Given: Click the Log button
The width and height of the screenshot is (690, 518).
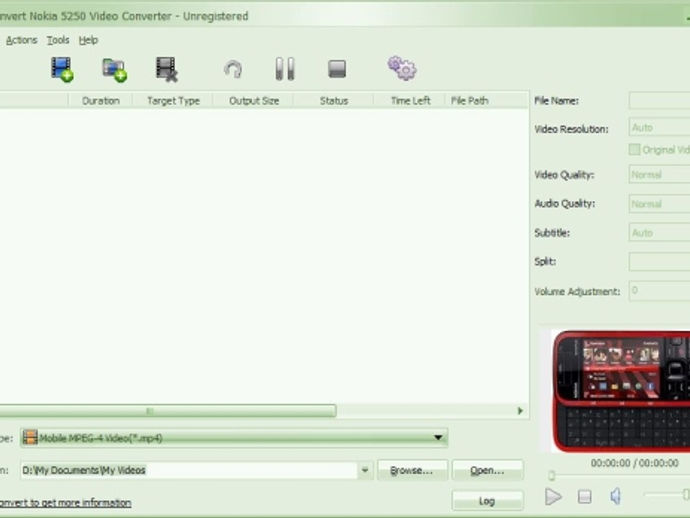Looking at the screenshot, I should (488, 501).
